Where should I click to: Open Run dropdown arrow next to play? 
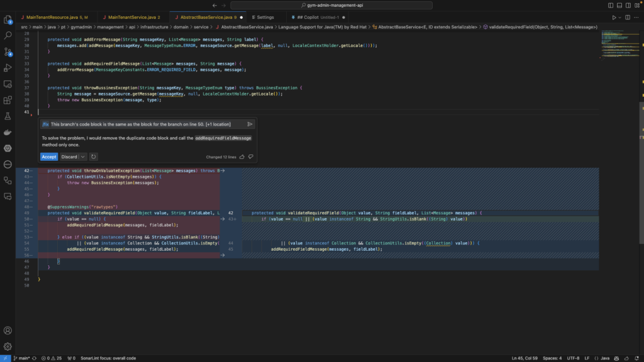click(x=619, y=17)
